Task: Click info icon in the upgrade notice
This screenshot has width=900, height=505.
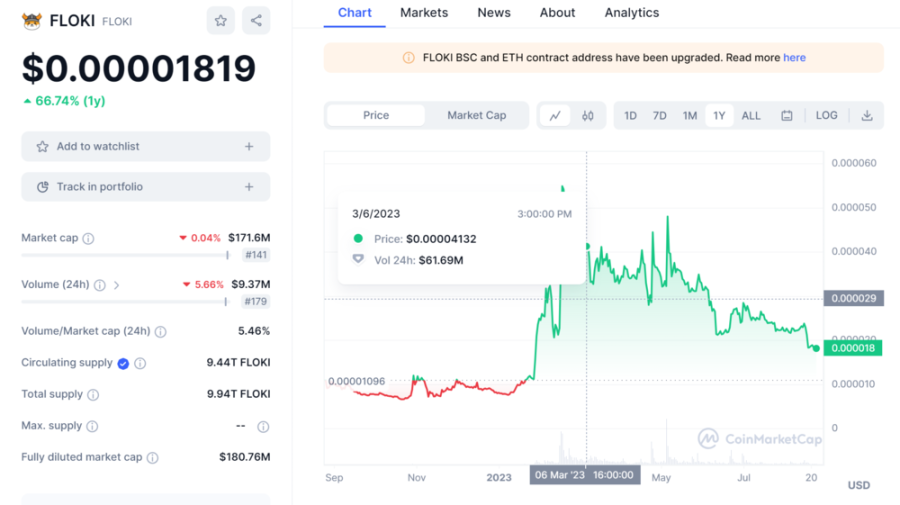Action: click(408, 57)
